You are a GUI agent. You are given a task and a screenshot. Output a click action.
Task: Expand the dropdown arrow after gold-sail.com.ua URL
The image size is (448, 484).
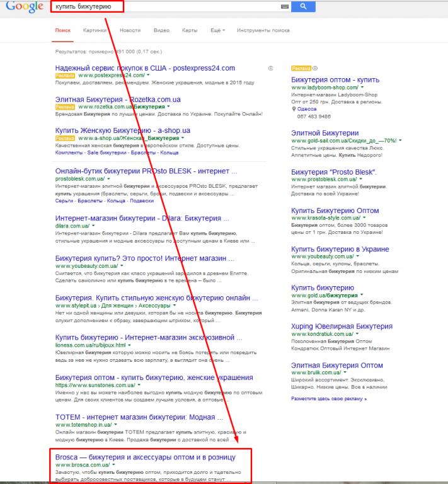[401, 141]
